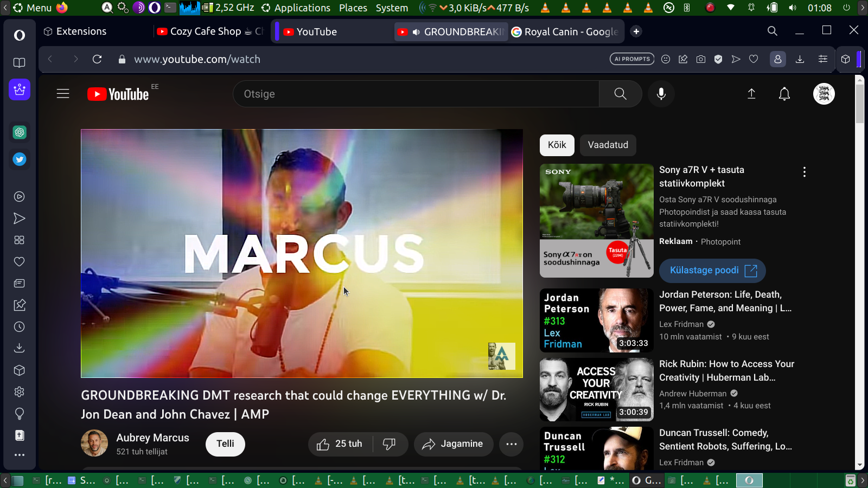This screenshot has height=488, width=868.
Task: Open the YouTube account avatar menu
Action: pos(824,94)
